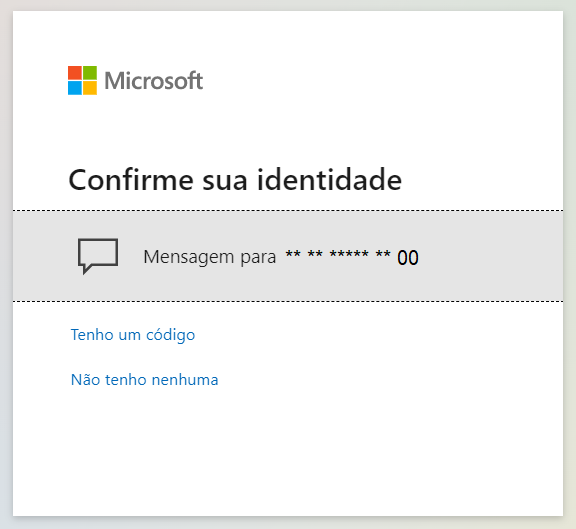
Task: Click the Microsoft wordmark text
Action: pyautogui.click(x=154, y=80)
